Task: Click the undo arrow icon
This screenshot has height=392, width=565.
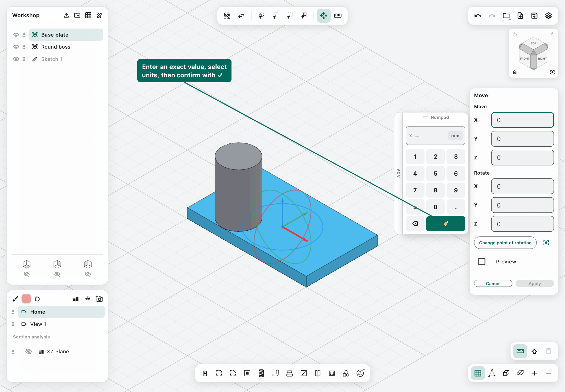Action: [x=478, y=16]
